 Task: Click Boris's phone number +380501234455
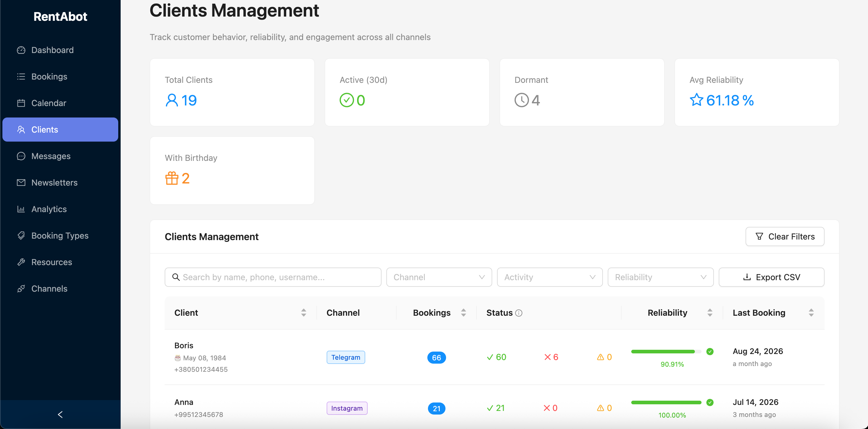[201, 369]
